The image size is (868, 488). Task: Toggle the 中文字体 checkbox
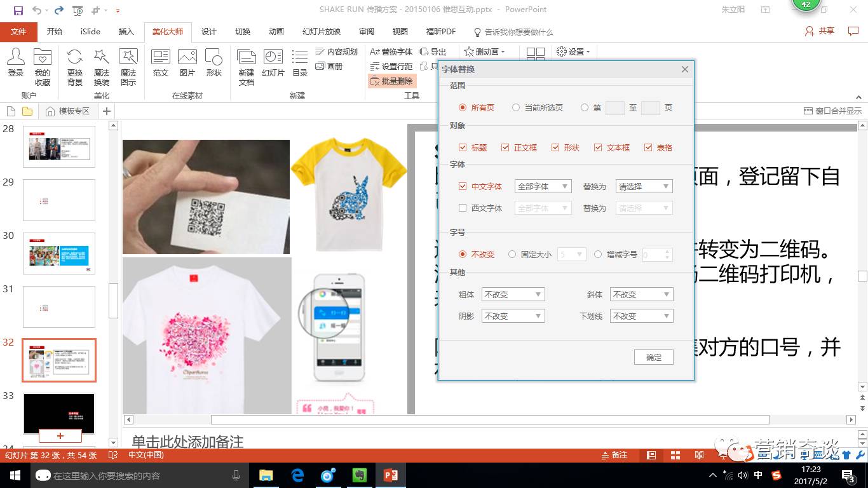pos(463,187)
